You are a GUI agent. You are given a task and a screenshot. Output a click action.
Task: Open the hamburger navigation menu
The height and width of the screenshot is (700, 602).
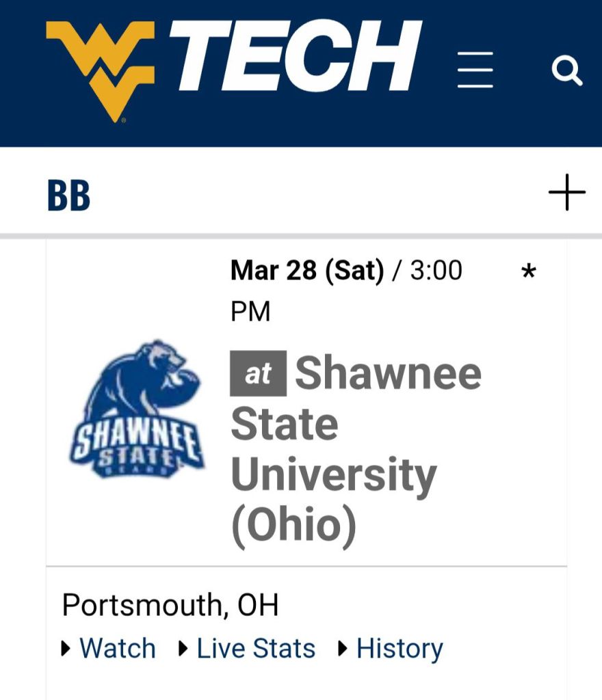click(475, 69)
